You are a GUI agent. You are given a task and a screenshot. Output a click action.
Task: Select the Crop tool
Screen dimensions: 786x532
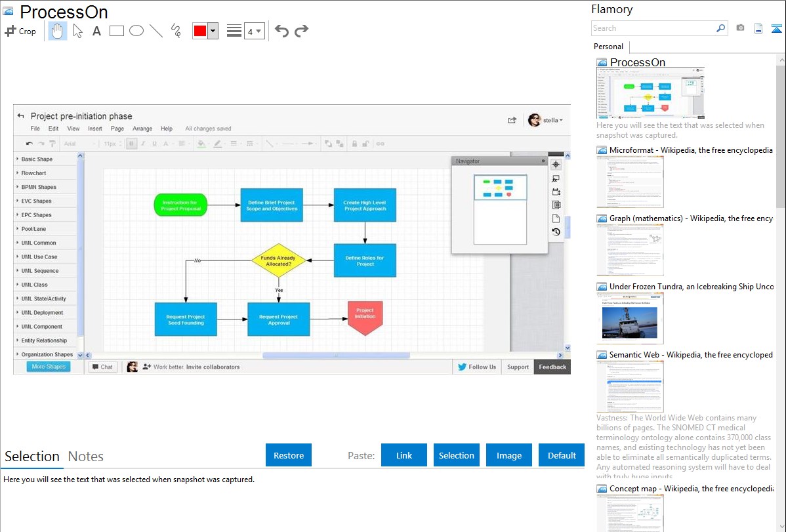coord(20,31)
